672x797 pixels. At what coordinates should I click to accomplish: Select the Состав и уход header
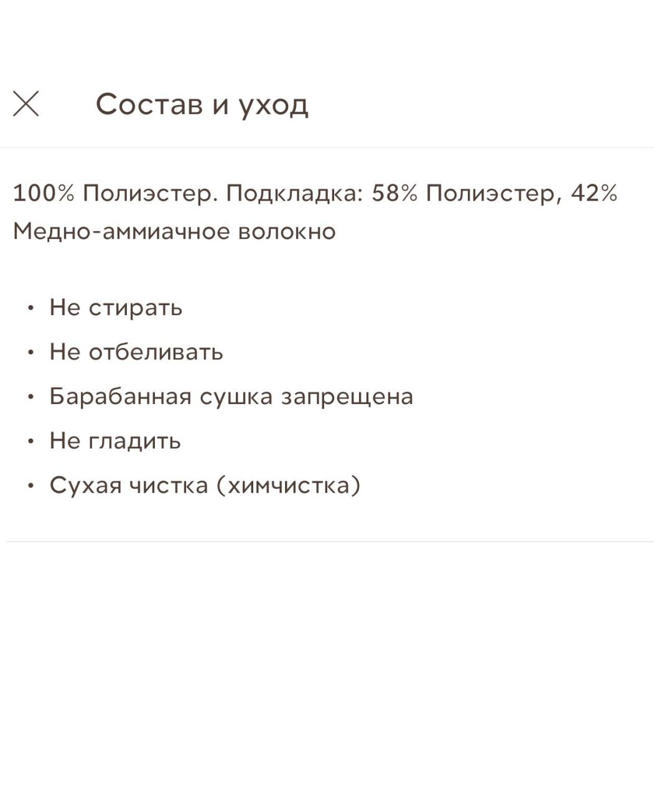pyautogui.click(x=202, y=105)
